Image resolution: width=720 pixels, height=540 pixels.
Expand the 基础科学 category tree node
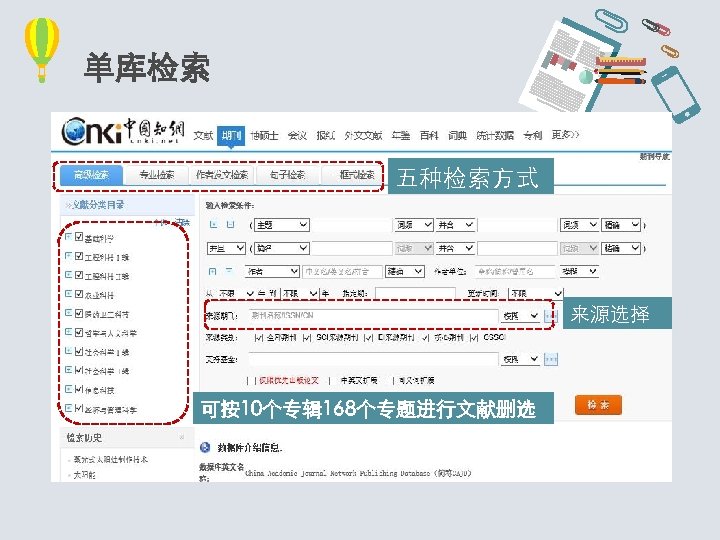68,237
